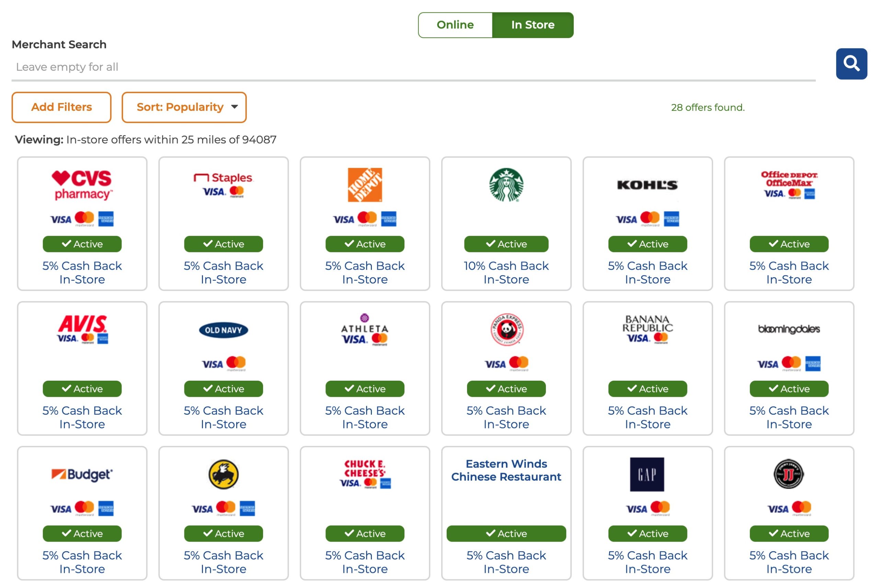The image size is (879, 588).
Task: Open Bloomingdale's 5% Cash Back In-Store link
Action: [789, 417]
